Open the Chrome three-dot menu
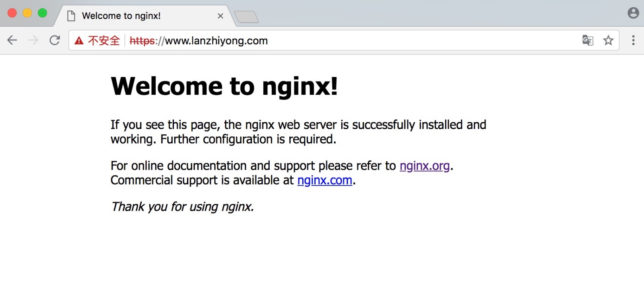644x308 pixels. (x=633, y=40)
